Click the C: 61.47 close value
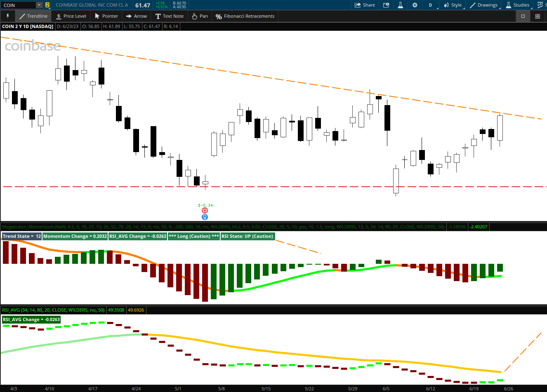 152,26
